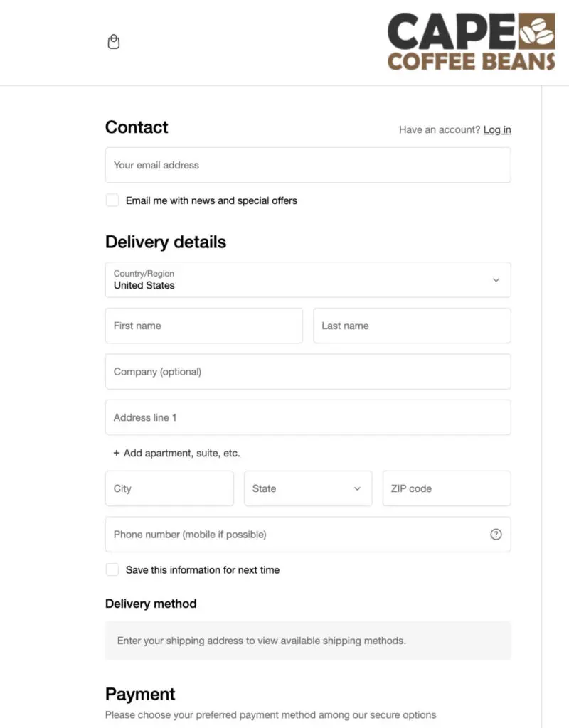Check Save this information for next time
This screenshot has width=569, height=728.
112,569
